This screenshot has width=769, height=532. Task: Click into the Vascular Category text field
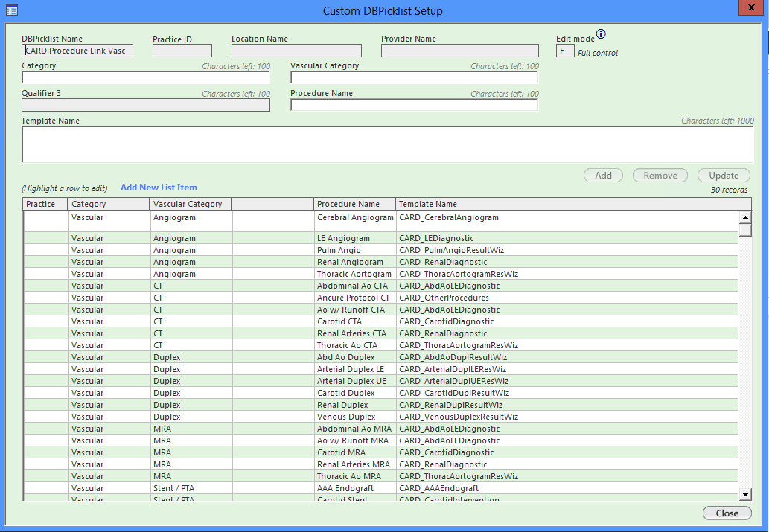[415, 77]
